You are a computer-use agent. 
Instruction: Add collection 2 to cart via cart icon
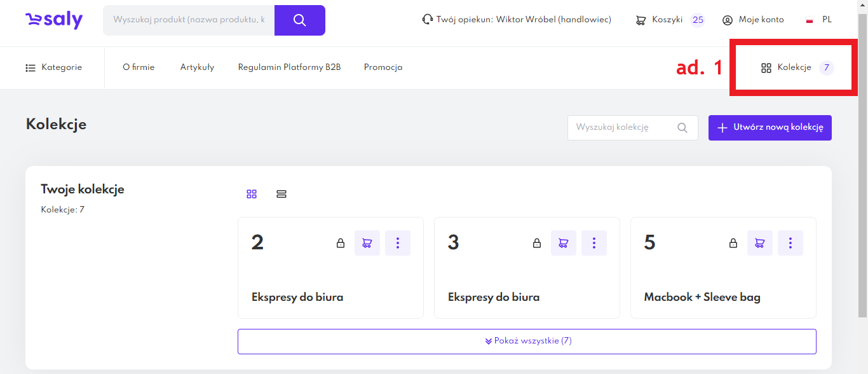click(x=367, y=243)
